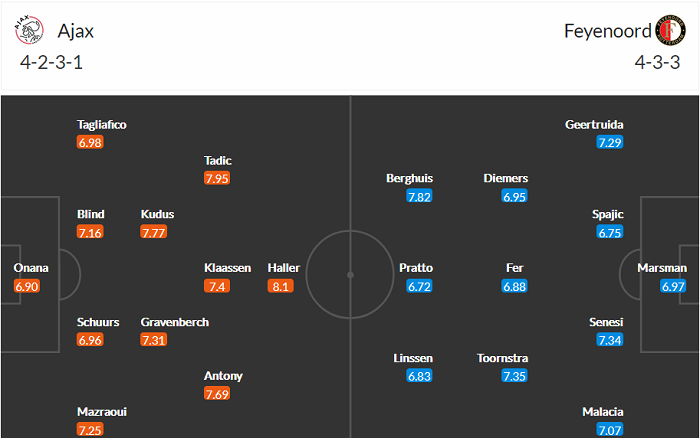This screenshot has width=700, height=438.
Task: Select Kudus's 7.77 rating badge
Action: click(154, 232)
